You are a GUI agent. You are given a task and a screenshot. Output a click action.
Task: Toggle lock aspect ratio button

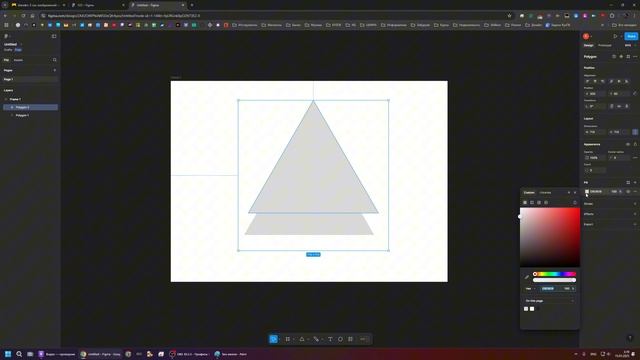click(x=635, y=132)
